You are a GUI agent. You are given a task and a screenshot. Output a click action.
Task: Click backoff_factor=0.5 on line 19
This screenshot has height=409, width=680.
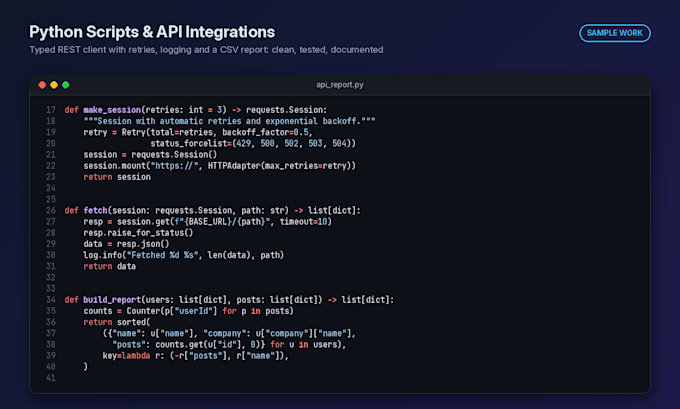pyautogui.click(x=265, y=132)
